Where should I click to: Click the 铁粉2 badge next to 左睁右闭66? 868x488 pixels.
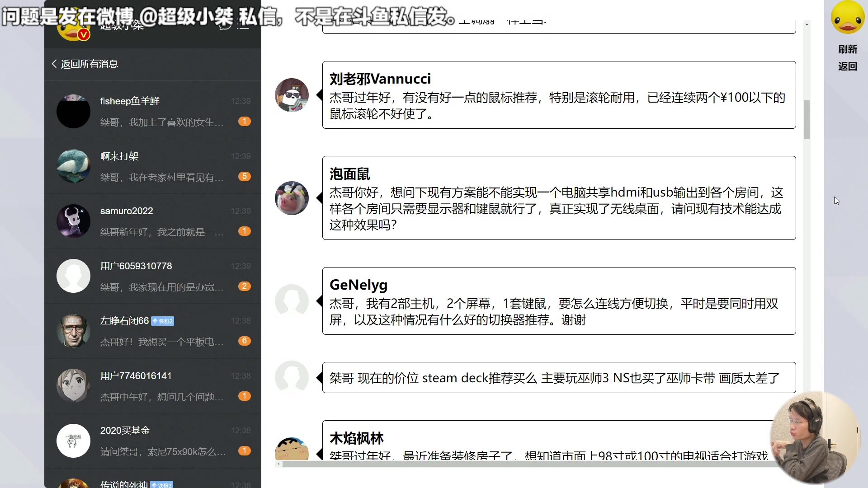(x=162, y=321)
